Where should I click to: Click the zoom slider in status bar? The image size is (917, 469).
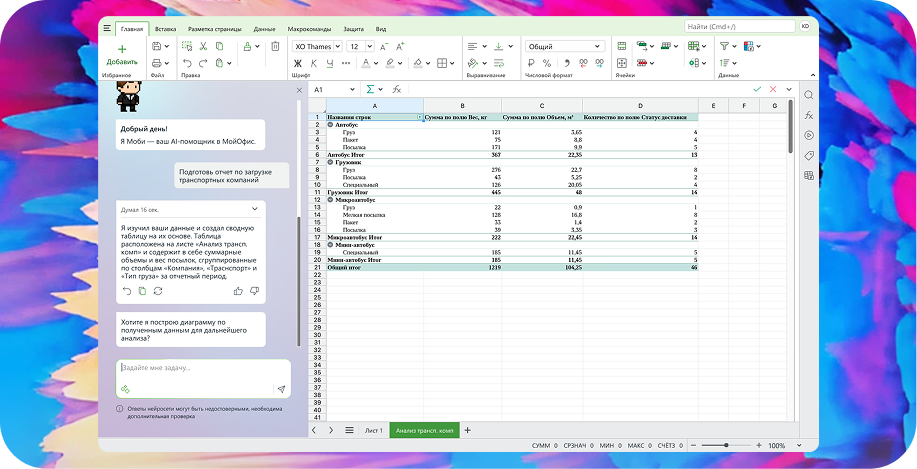724,445
